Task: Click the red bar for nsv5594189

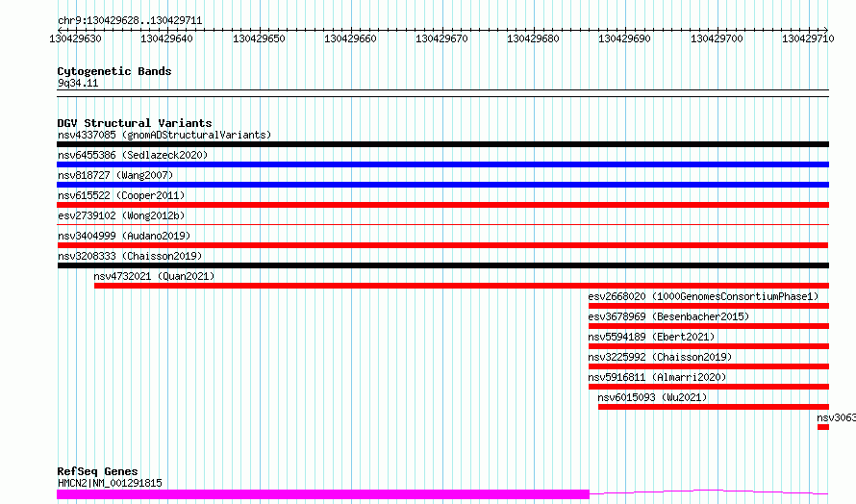Action: [x=709, y=346]
